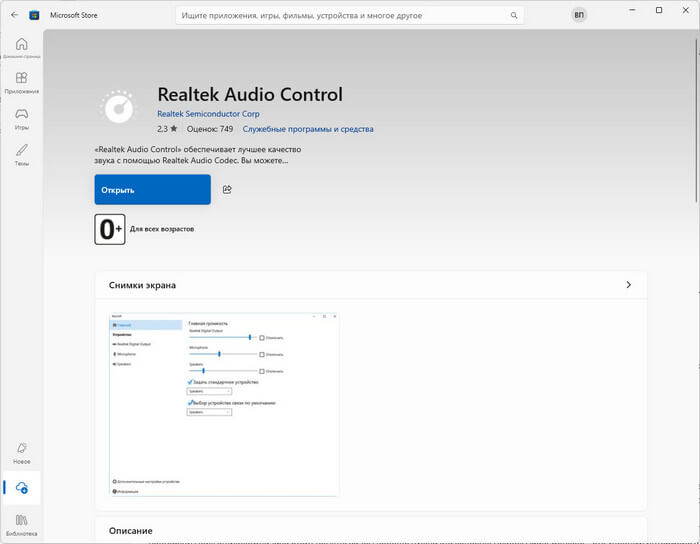Open the Downloads cloud icon
This screenshot has width=700, height=544.
point(22,488)
